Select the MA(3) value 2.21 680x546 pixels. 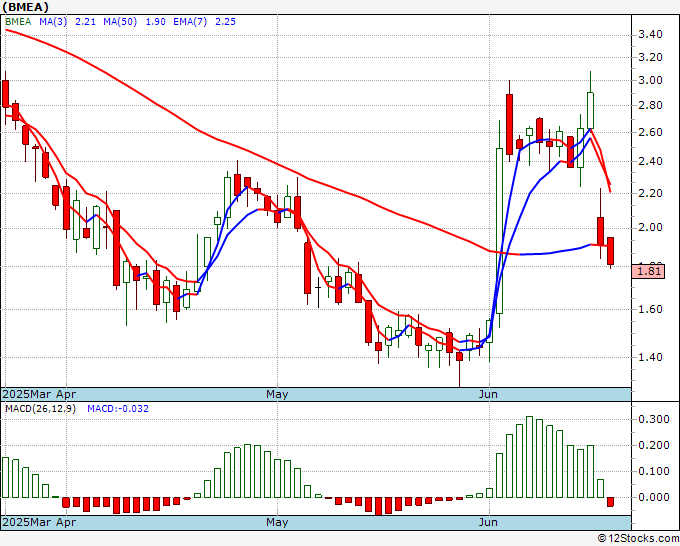point(85,22)
